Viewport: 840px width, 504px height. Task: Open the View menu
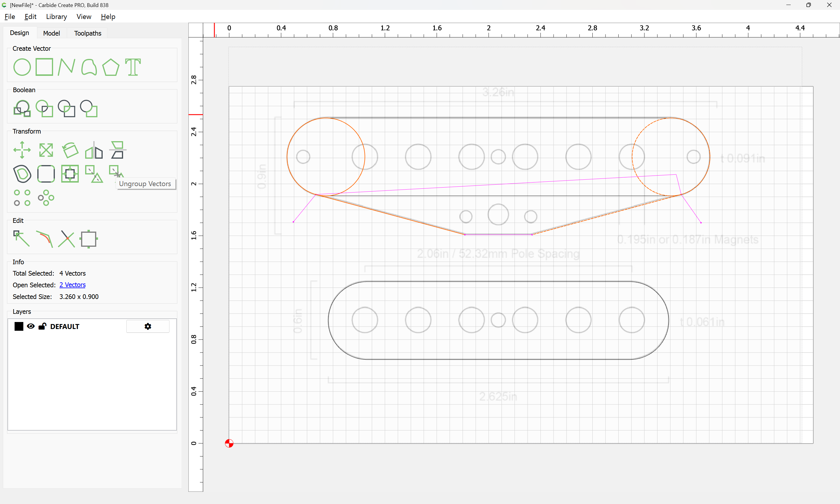point(84,17)
